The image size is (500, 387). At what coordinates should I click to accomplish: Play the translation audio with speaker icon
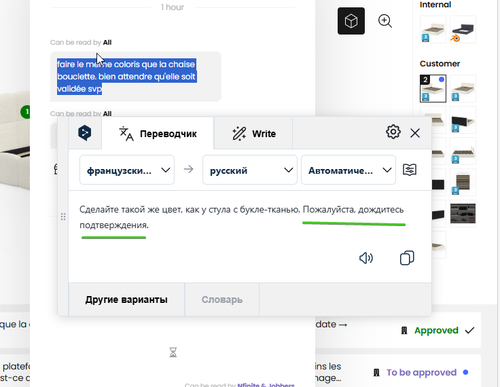pyautogui.click(x=366, y=258)
